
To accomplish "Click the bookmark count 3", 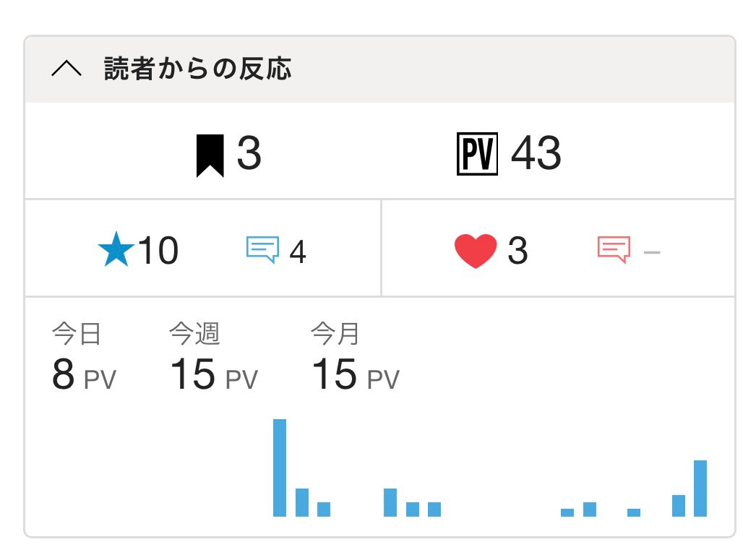I will coord(249,154).
